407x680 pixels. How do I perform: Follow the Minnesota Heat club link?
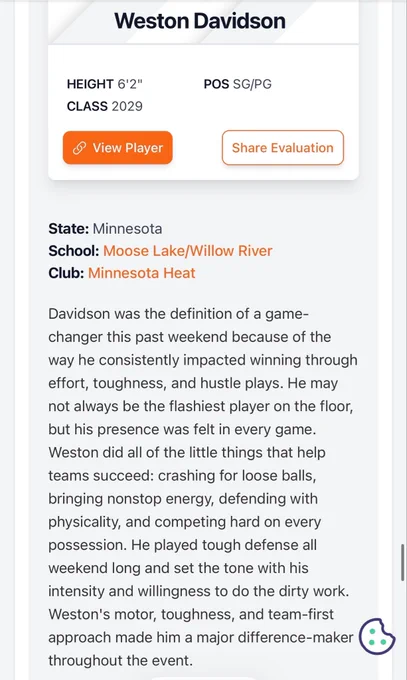141,273
